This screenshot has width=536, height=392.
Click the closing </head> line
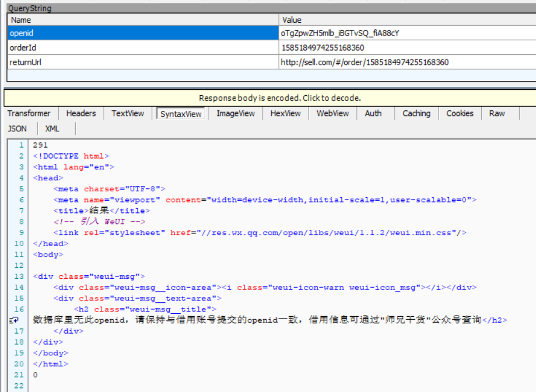(51, 244)
